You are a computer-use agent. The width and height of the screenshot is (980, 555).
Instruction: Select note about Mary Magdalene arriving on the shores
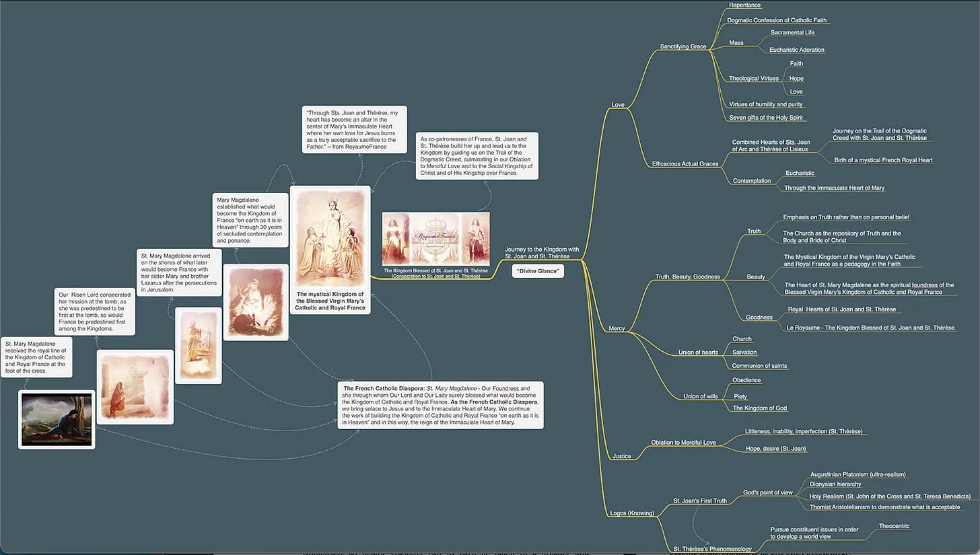(178, 273)
